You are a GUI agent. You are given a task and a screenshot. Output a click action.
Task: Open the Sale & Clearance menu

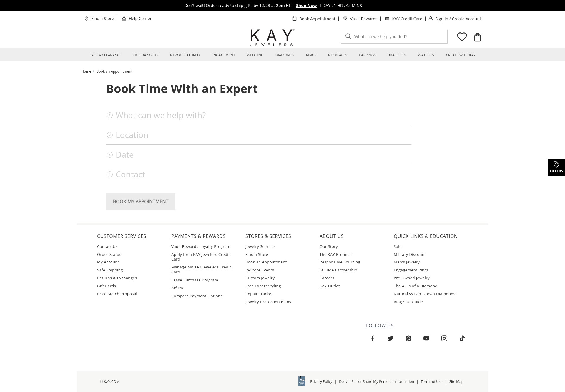pyautogui.click(x=105, y=55)
